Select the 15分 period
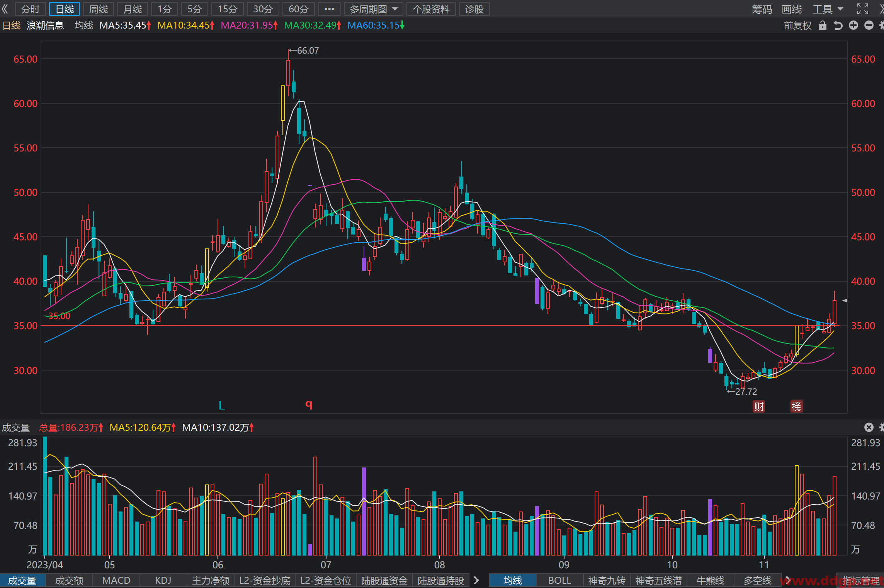 click(228, 9)
